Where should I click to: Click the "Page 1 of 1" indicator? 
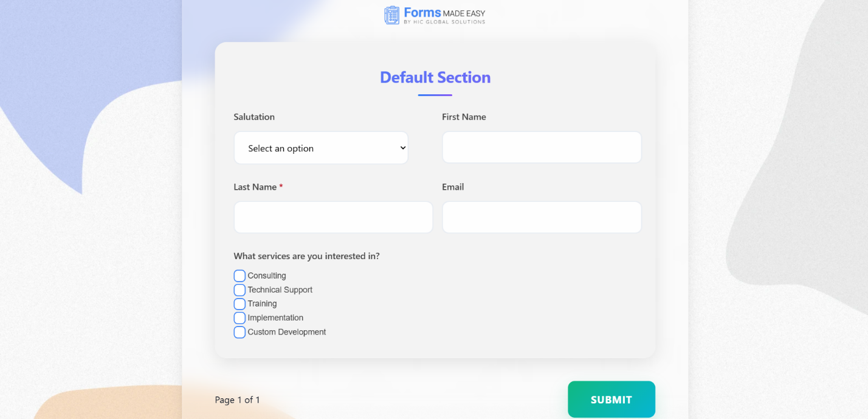pyautogui.click(x=237, y=400)
